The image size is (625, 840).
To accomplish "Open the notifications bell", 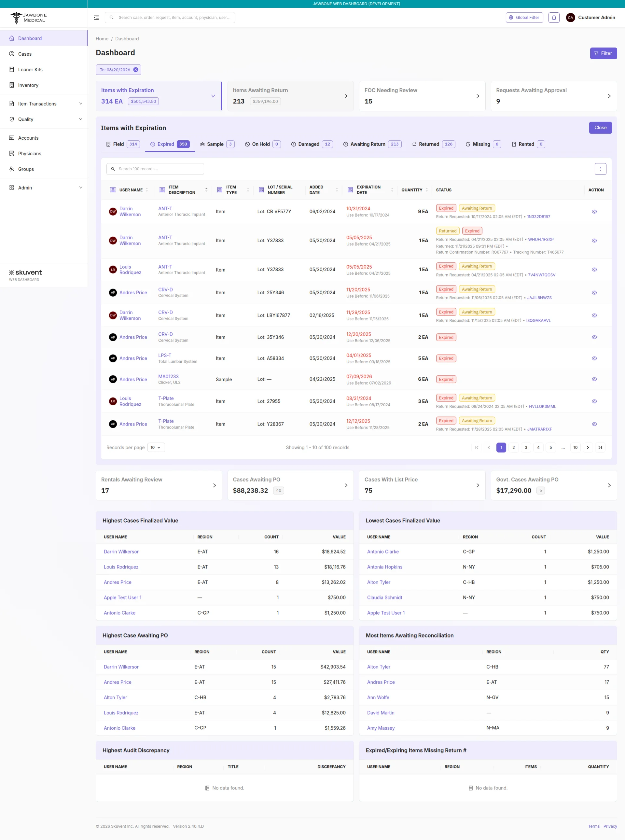I will coord(554,17).
